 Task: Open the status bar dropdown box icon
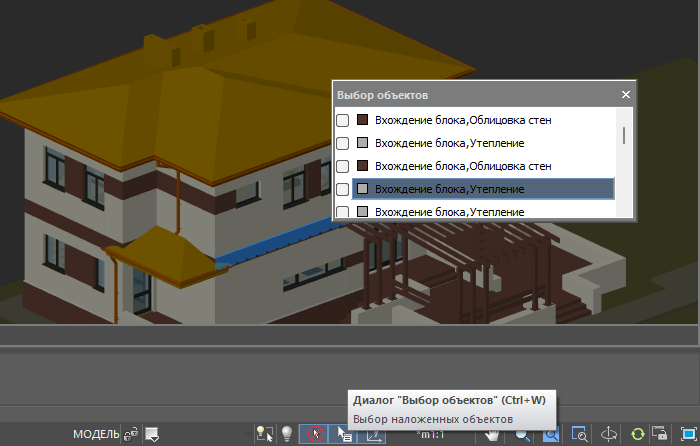tap(152, 434)
